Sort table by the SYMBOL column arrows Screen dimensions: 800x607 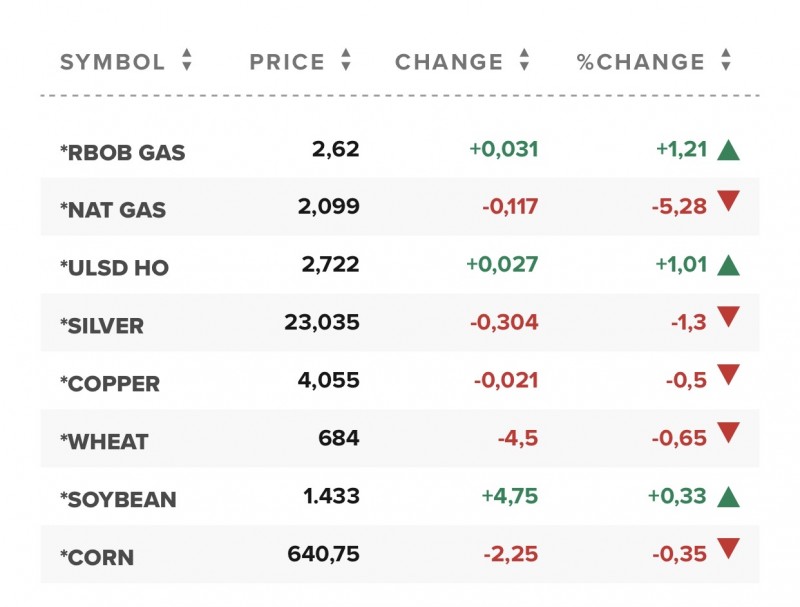[x=186, y=61]
